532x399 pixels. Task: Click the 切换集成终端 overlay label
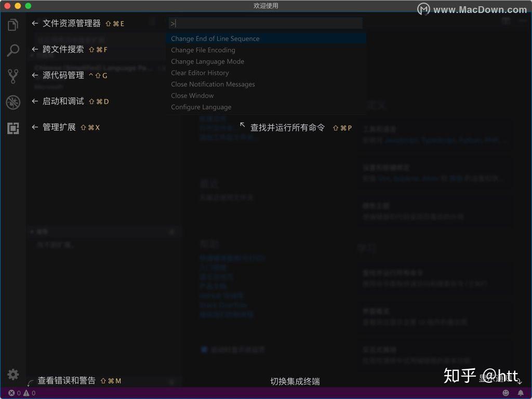coord(295,381)
